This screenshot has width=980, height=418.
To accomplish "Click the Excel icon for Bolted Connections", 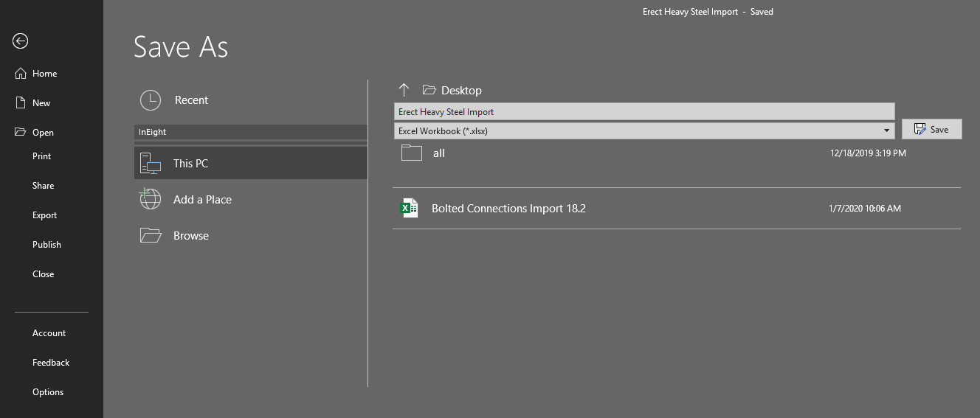I will (410, 209).
